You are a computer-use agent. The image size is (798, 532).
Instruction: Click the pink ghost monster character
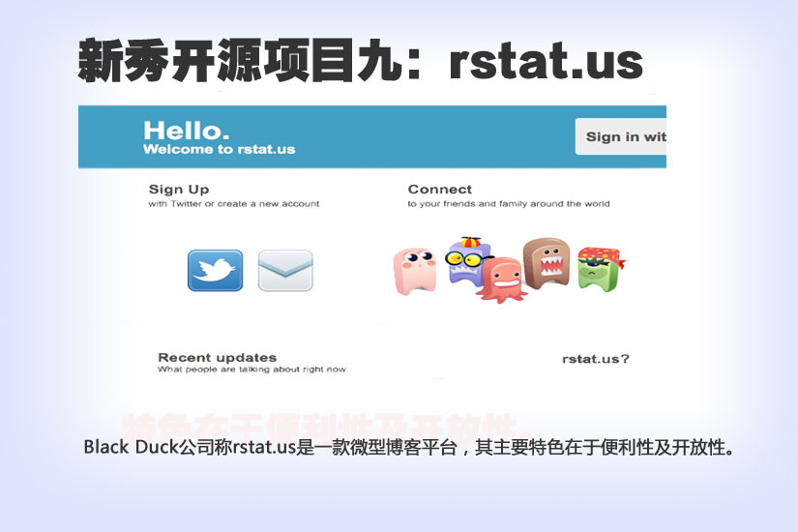pyautogui.click(x=415, y=271)
